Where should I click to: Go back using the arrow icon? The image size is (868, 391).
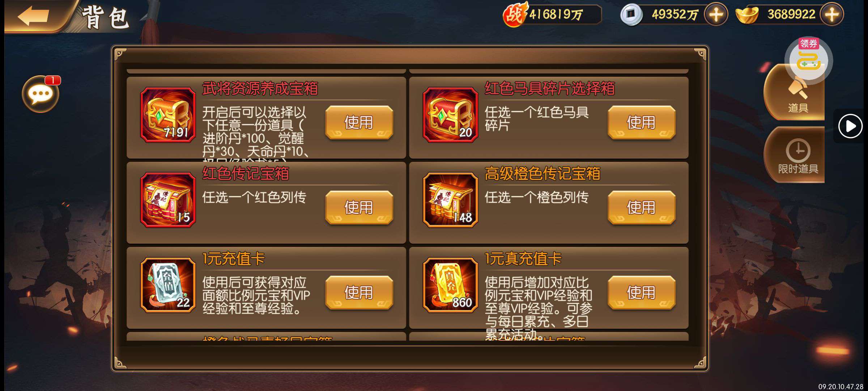(x=33, y=16)
